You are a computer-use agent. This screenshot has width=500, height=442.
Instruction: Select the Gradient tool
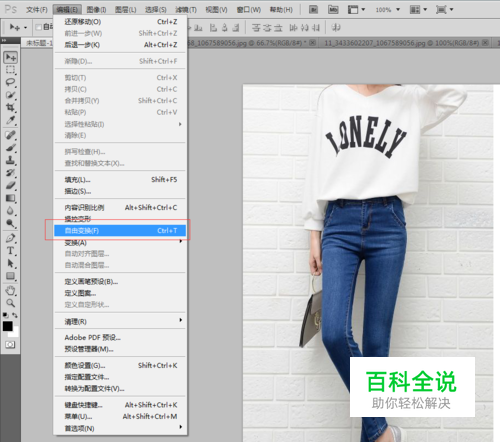click(x=10, y=198)
